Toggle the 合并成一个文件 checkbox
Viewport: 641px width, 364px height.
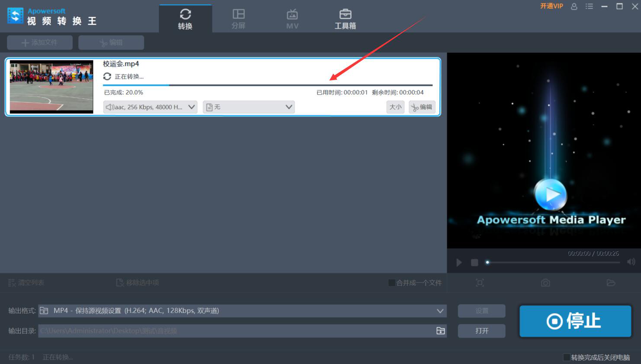click(392, 283)
